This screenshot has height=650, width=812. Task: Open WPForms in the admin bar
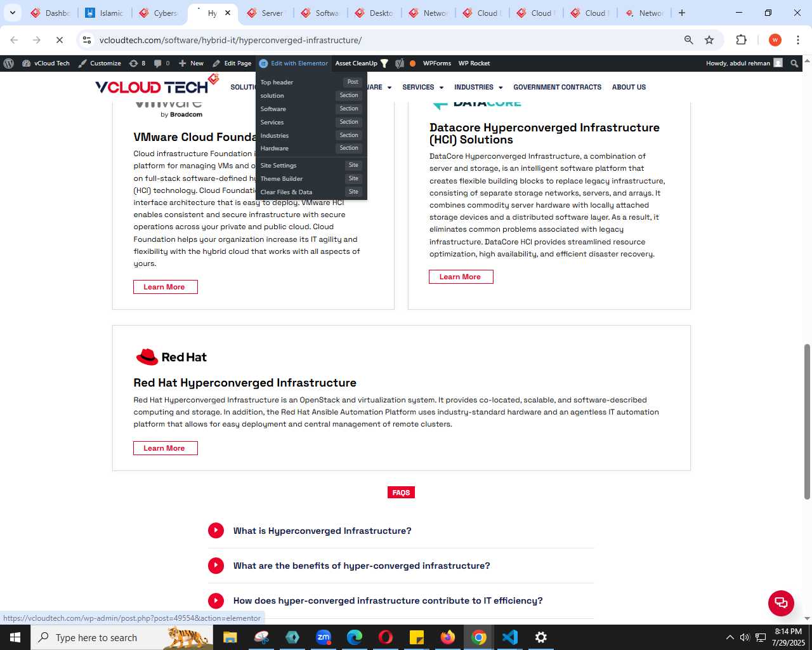coord(437,63)
